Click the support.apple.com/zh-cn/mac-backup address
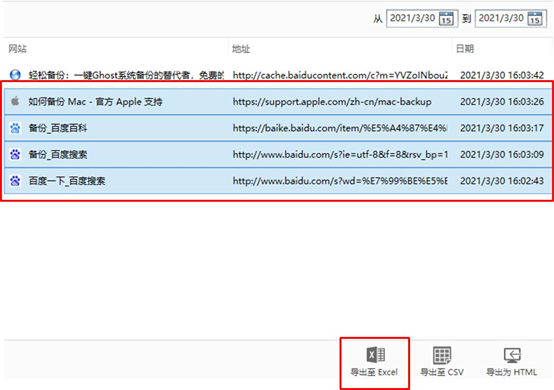 pyautogui.click(x=332, y=102)
